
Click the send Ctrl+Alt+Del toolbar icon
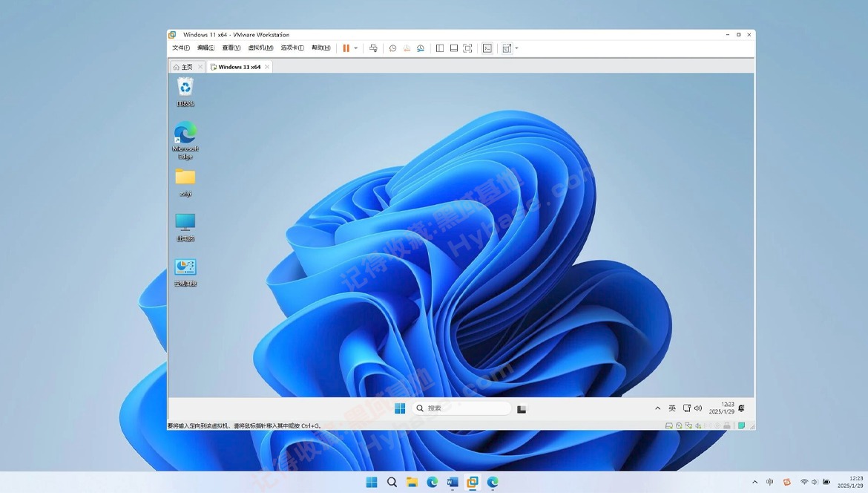click(x=374, y=48)
